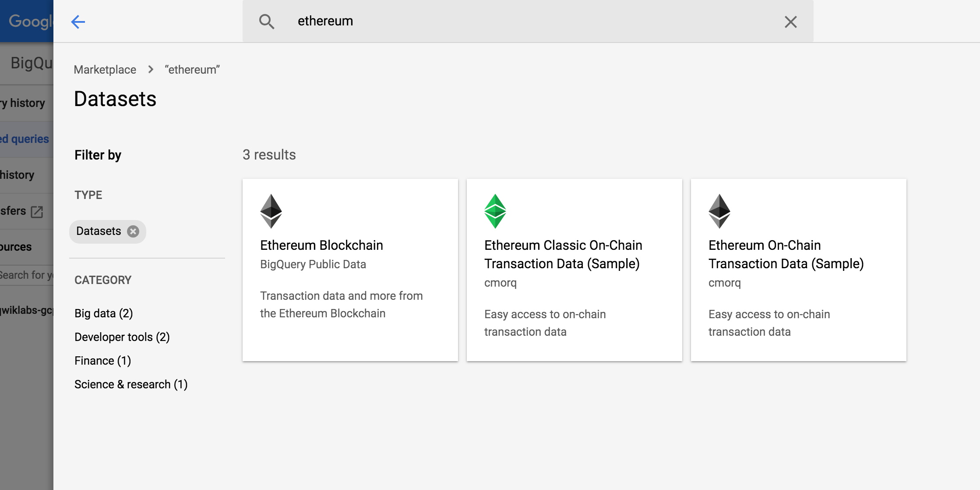The height and width of the screenshot is (490, 980).
Task: Click the green Ethereum Classic logo
Action: [495, 211]
